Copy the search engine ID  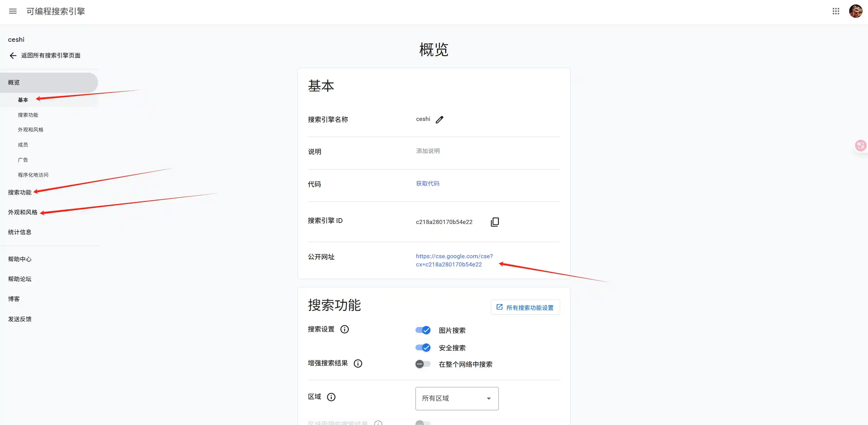495,222
